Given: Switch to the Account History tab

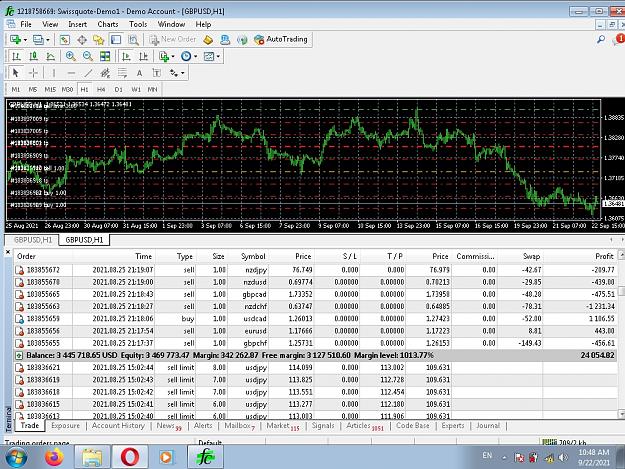Looking at the screenshot, I should 118,426.
